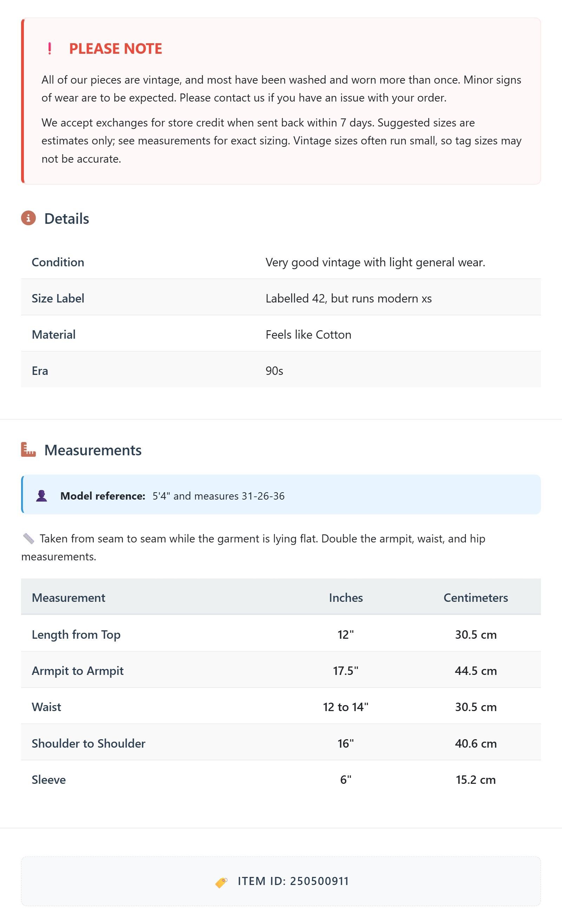562x924 pixels.
Task: Click the Model reference label
Action: pyautogui.click(x=103, y=496)
